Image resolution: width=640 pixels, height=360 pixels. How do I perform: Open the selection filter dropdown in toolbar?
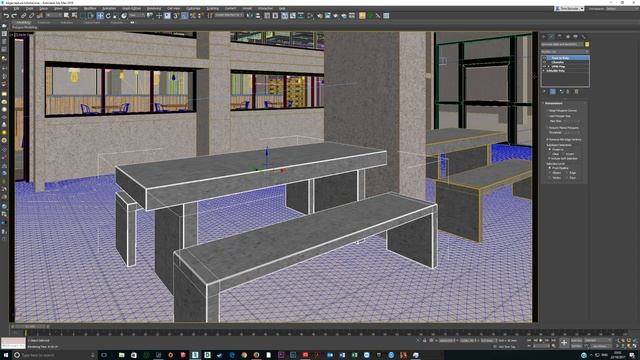(x=53, y=16)
